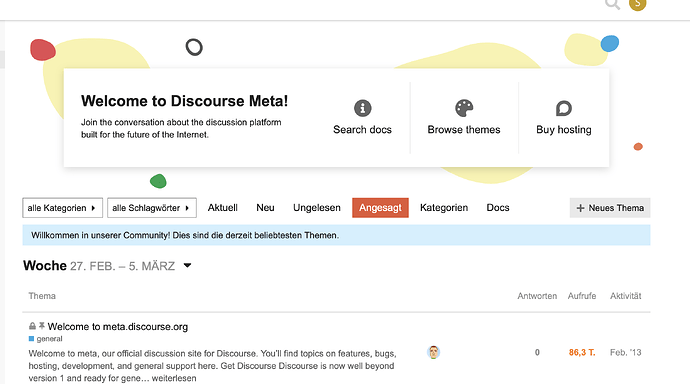The height and width of the screenshot is (384, 690).
Task: Click the lock icon beside Welcome topic
Action: tap(32, 326)
